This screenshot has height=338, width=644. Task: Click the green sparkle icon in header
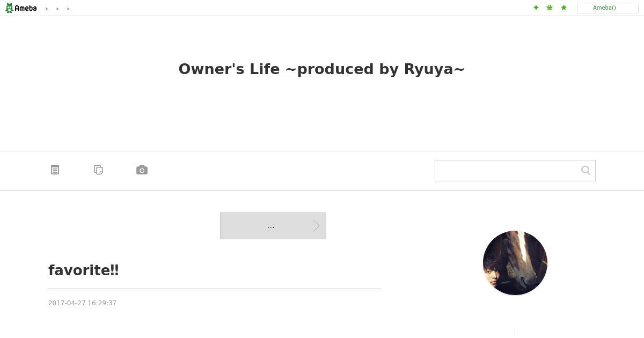[x=536, y=8]
